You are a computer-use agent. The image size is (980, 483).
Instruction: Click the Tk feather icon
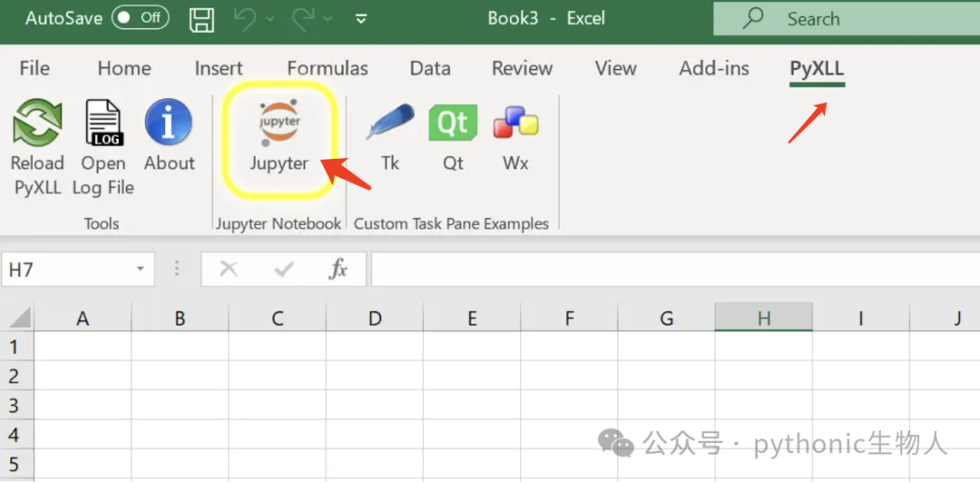click(390, 122)
